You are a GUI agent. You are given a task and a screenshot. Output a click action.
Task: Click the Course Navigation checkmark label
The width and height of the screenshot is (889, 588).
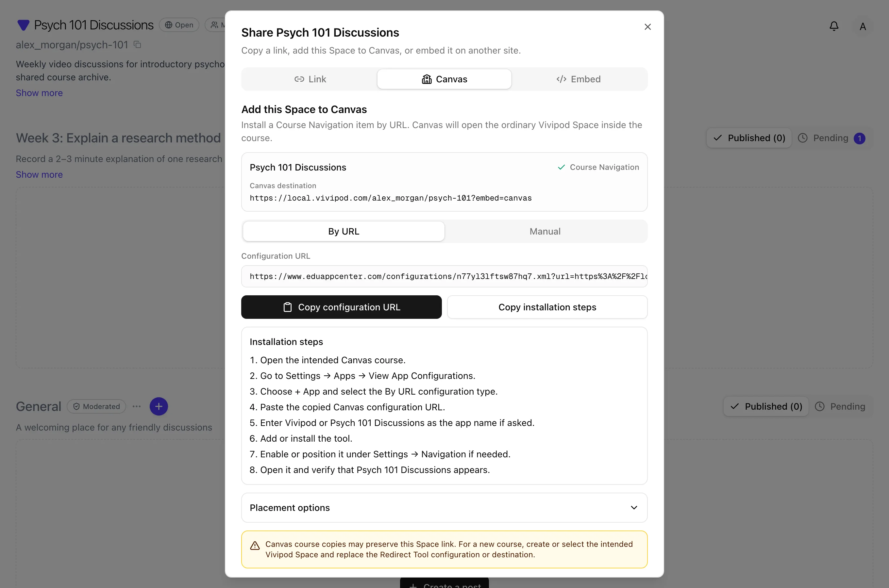598,167
